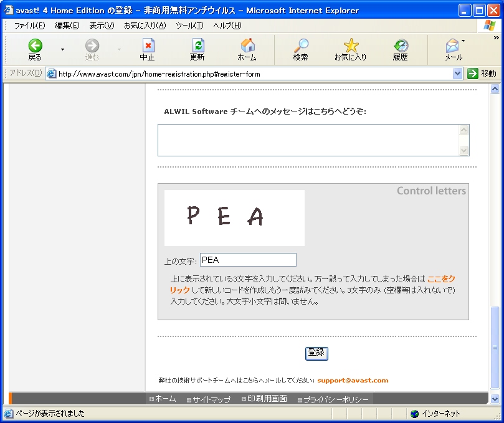Click the disabled Forward (進む) toolbar icon

click(92, 50)
